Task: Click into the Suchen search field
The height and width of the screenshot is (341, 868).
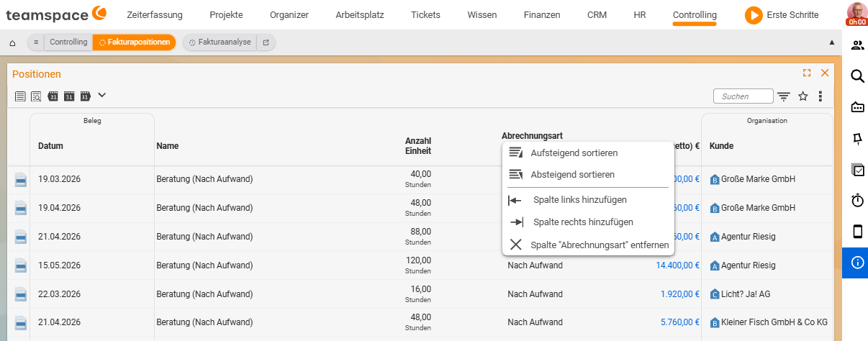Action: click(x=743, y=96)
